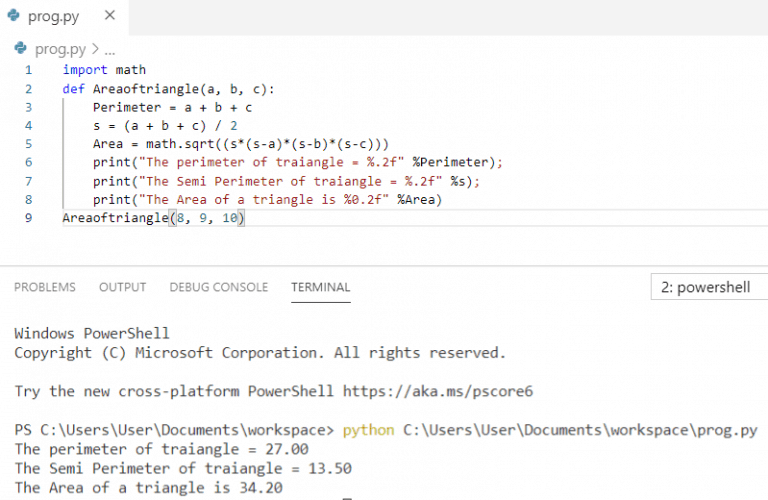
Task: Click line number 1 in the gutter
Action: coord(28,70)
